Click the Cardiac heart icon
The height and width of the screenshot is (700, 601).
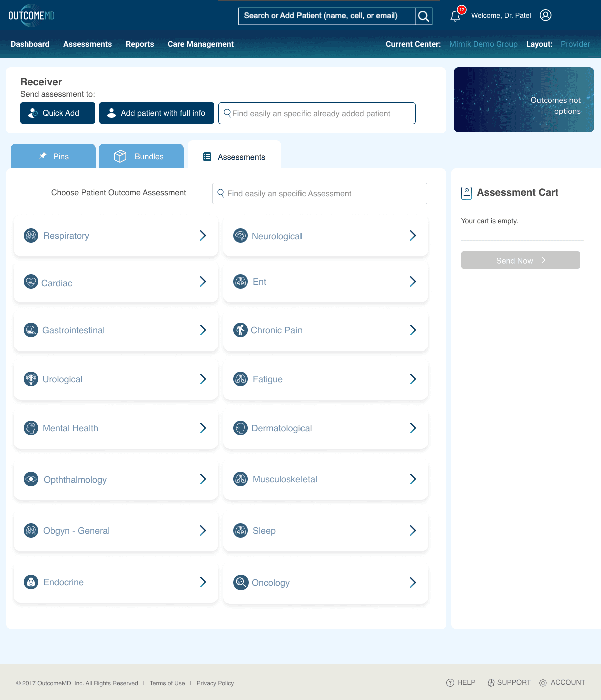(x=31, y=282)
